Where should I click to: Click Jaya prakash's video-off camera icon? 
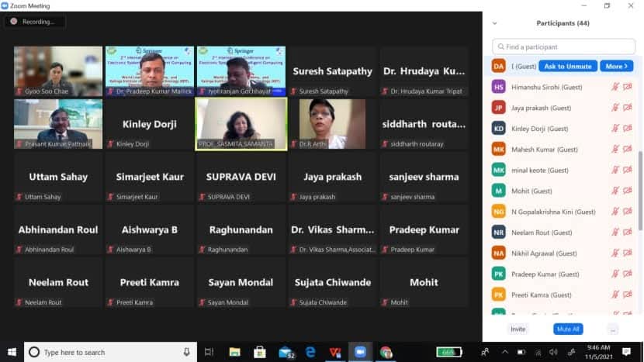coord(627,108)
